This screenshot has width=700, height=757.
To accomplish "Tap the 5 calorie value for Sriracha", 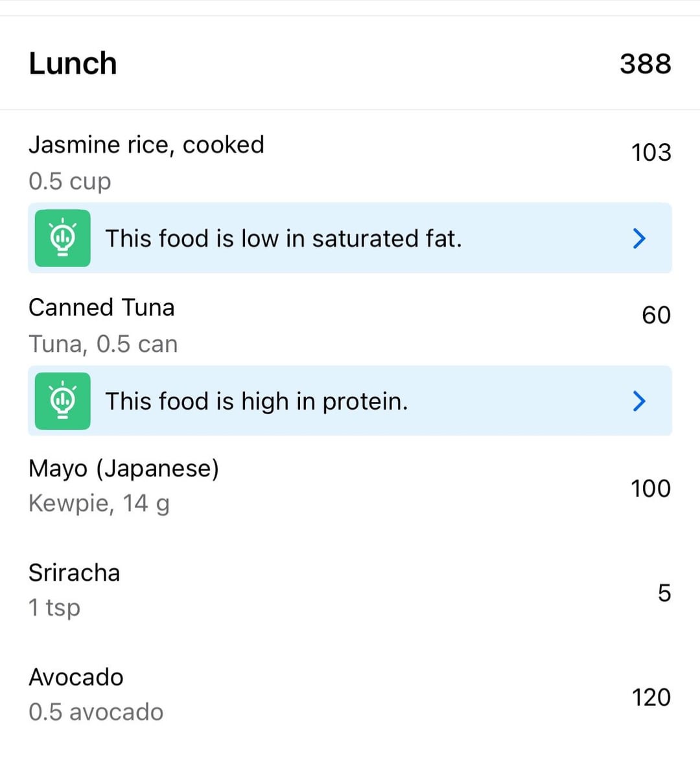I will (x=664, y=593).
